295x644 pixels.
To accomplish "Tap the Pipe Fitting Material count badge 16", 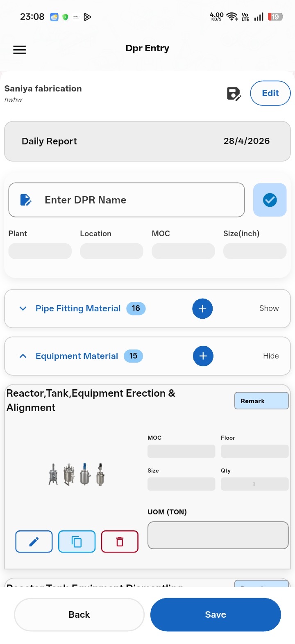I will (136, 308).
